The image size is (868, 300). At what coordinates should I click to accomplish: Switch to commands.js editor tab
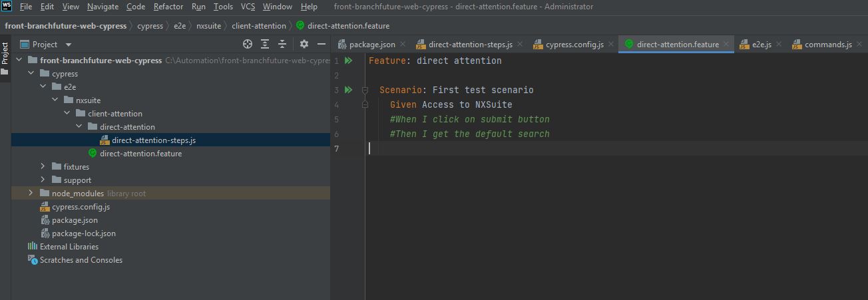click(828, 45)
